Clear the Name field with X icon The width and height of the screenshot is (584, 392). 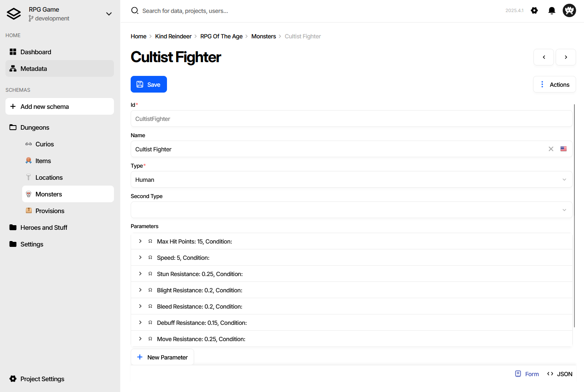click(x=551, y=149)
